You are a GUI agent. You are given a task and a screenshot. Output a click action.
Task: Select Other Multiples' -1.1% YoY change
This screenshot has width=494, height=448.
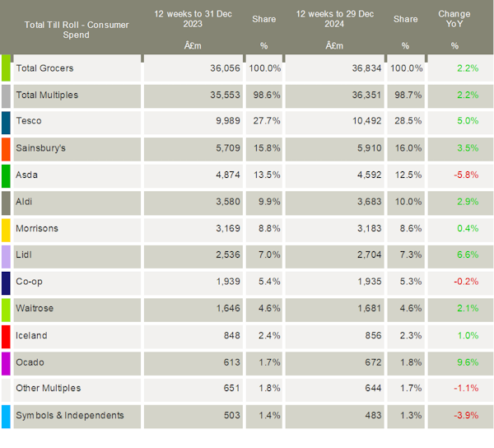(466, 388)
